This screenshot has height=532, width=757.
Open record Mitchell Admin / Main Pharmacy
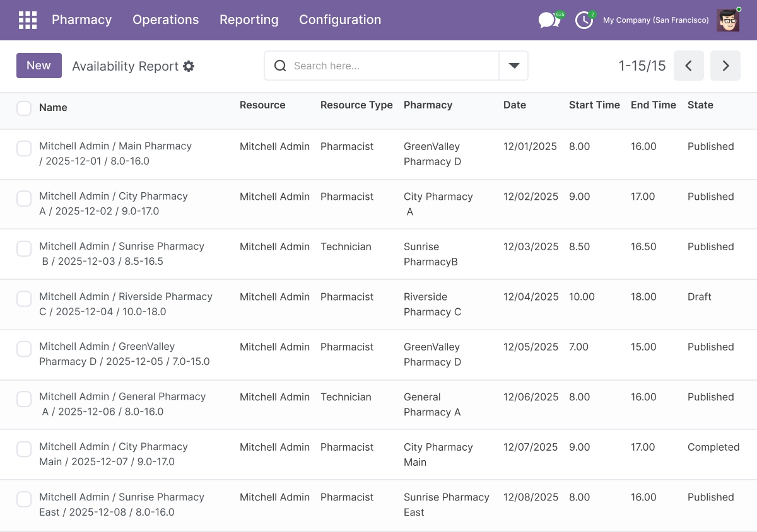(x=115, y=154)
